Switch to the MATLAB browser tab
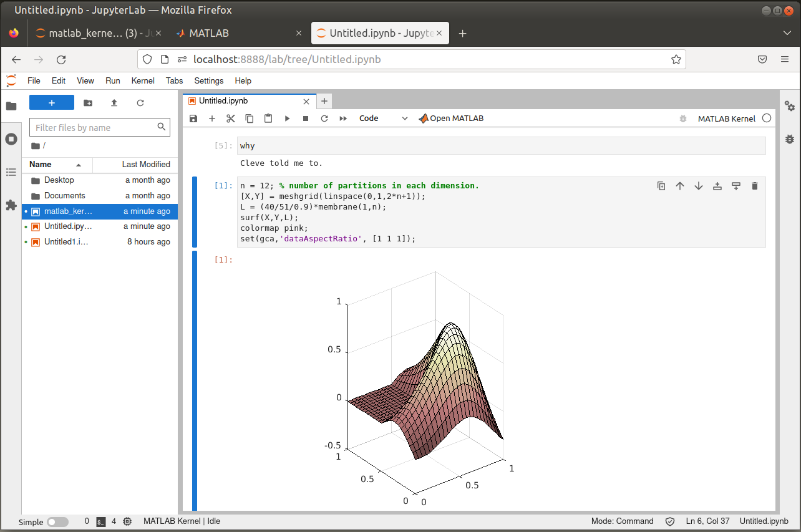 pos(209,33)
